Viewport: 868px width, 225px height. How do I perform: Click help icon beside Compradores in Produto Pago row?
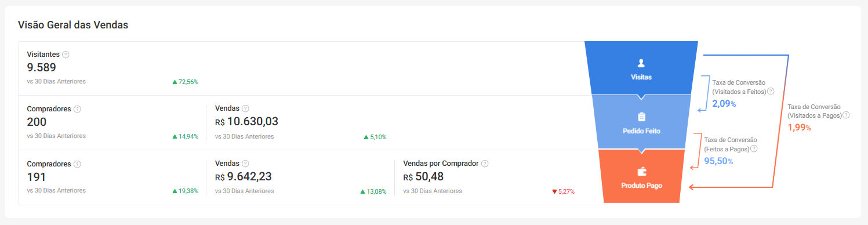pos(77,164)
